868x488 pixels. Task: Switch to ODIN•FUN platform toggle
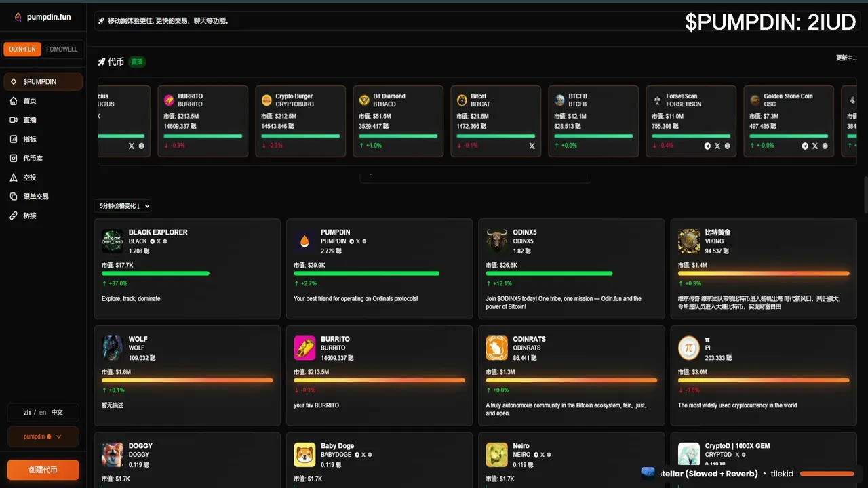pos(22,49)
